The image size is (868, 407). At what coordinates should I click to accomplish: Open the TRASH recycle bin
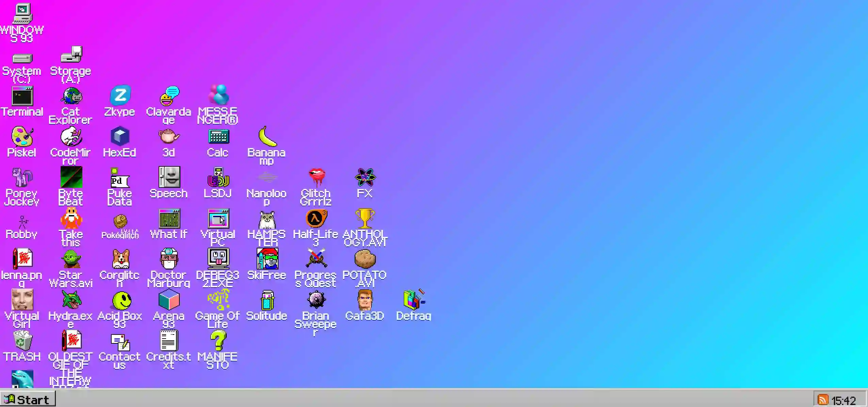point(22,341)
